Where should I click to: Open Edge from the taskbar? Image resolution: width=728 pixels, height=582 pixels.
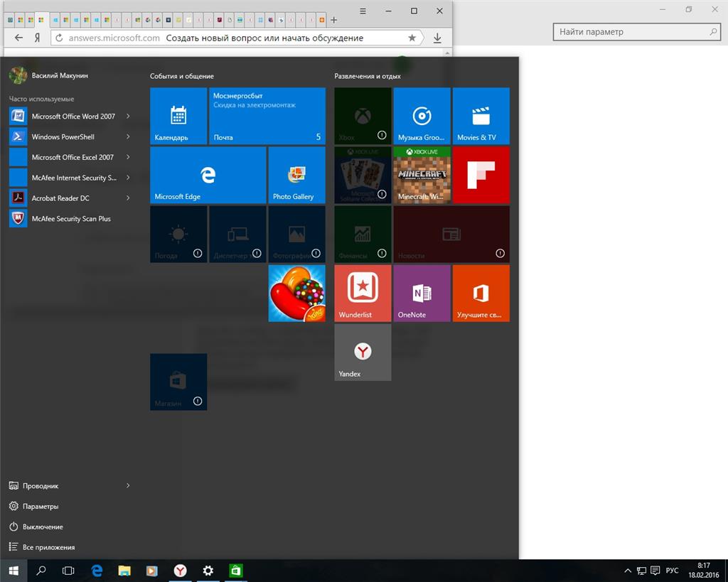pyautogui.click(x=97, y=571)
